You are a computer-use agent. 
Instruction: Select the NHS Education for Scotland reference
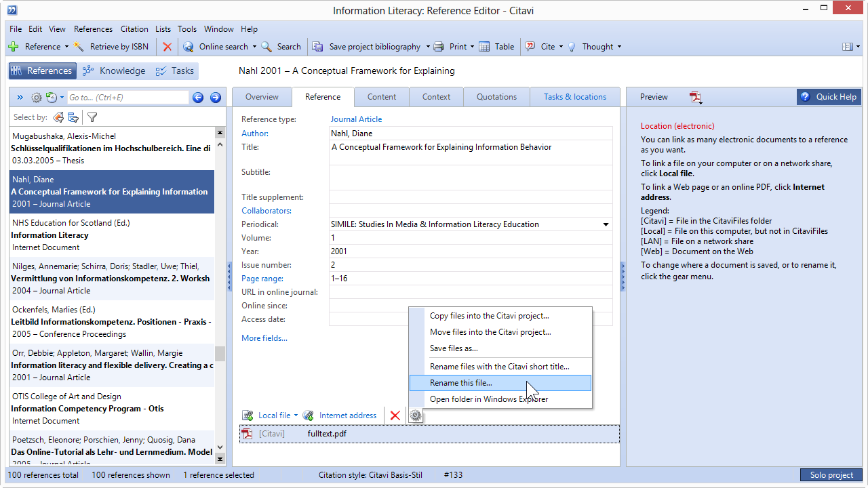coord(112,235)
